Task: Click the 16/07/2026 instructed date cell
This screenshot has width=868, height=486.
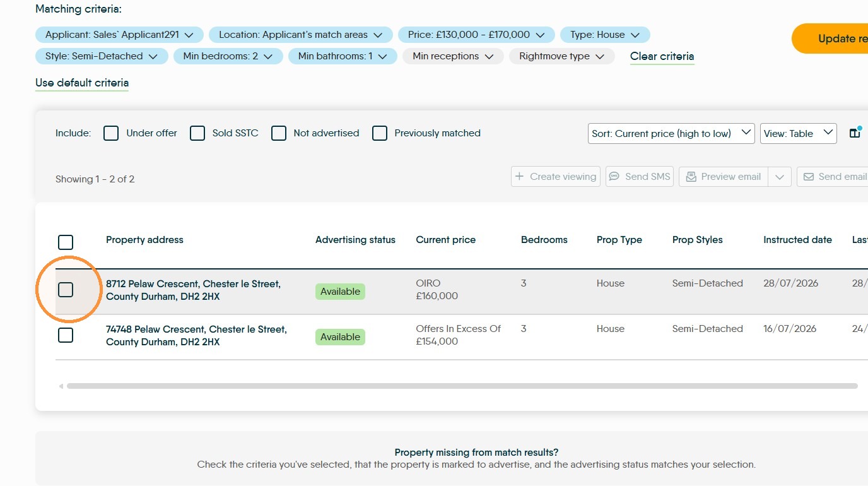Action: tap(790, 329)
